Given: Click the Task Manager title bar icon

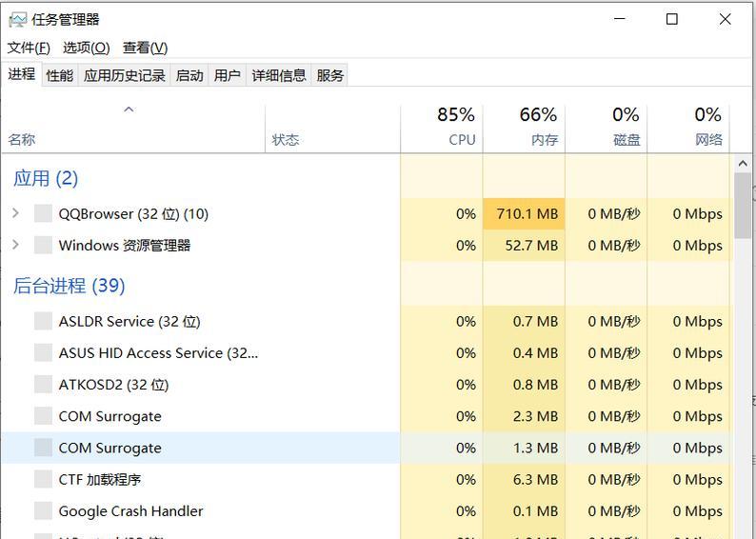Looking at the screenshot, I should tap(18, 20).
